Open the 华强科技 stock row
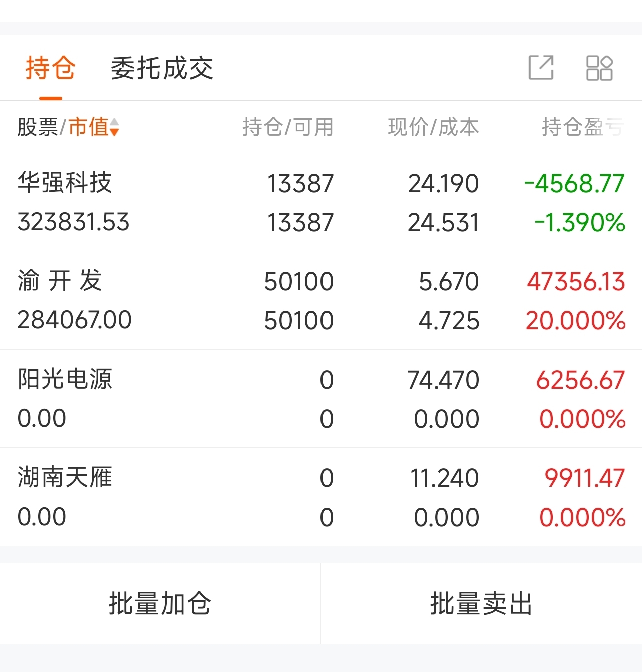Viewport: 642px width, 672px height. tap(321, 202)
